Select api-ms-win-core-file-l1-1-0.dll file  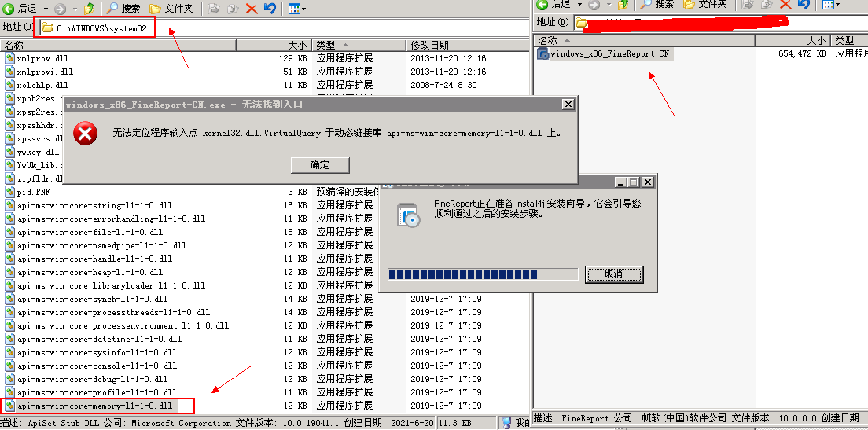pyautogui.click(x=90, y=233)
